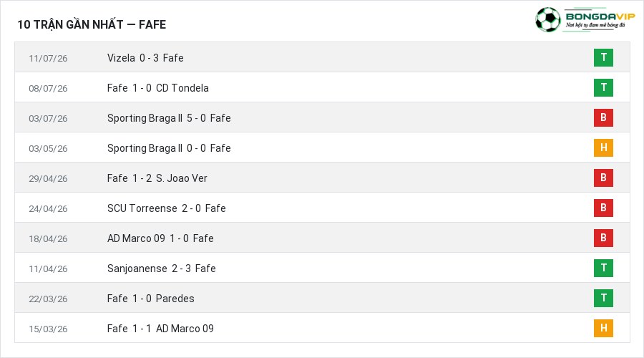This screenshot has width=644, height=358.
Task: Click orange H badge for Fafe 1-1 match
Action: 603,328
